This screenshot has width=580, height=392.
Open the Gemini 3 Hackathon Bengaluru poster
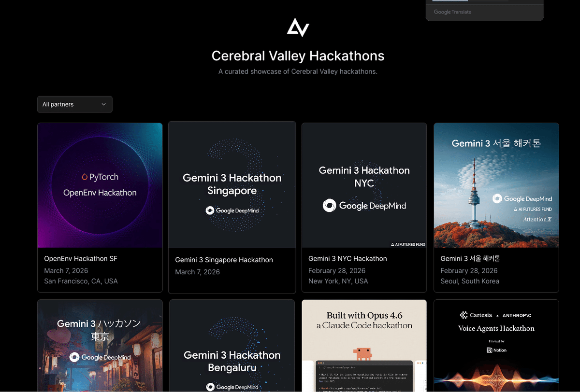232,346
